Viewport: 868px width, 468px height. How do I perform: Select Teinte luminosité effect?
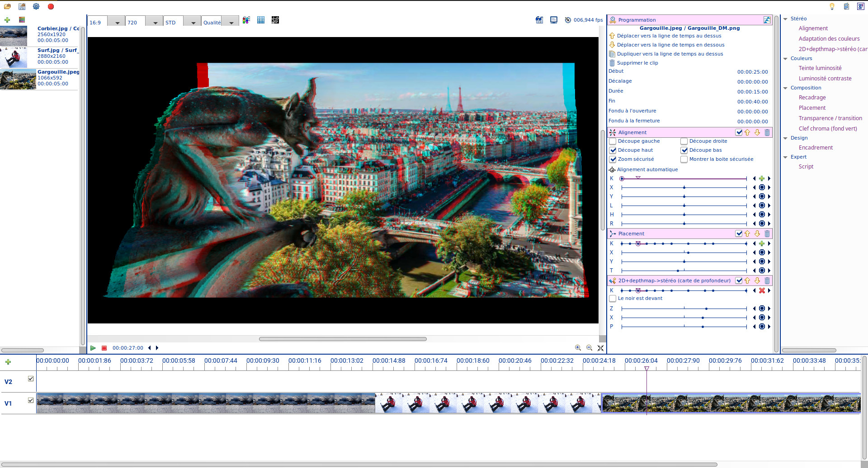coord(820,68)
